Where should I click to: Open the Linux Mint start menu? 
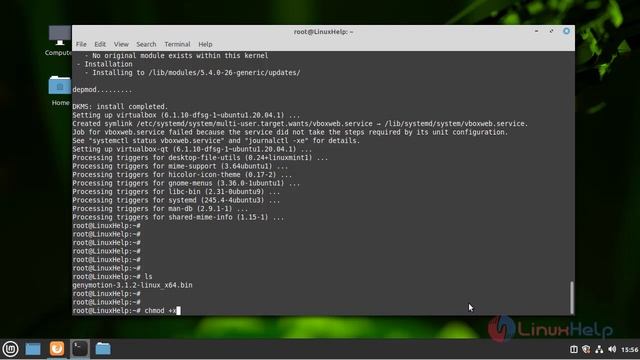point(10,349)
